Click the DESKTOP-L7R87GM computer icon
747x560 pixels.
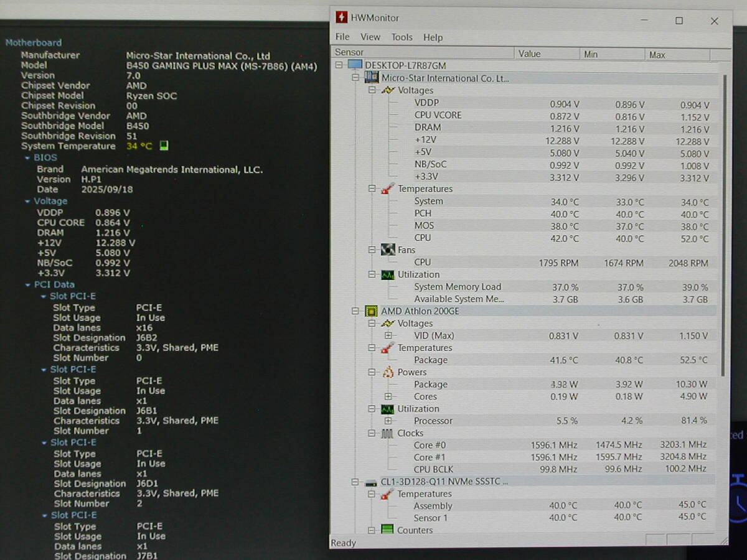pyautogui.click(x=355, y=65)
